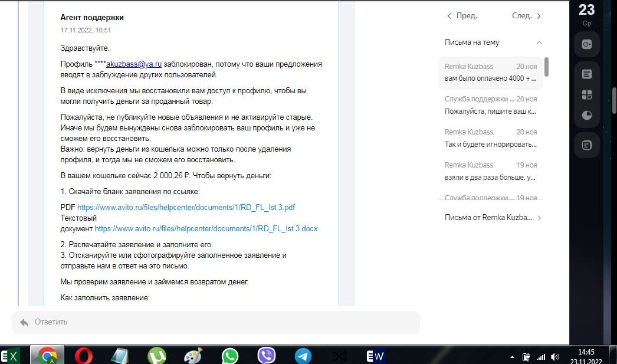Open Yandex Telemost camera icon in sidebar
This screenshot has width=617, height=364.
(x=587, y=44)
